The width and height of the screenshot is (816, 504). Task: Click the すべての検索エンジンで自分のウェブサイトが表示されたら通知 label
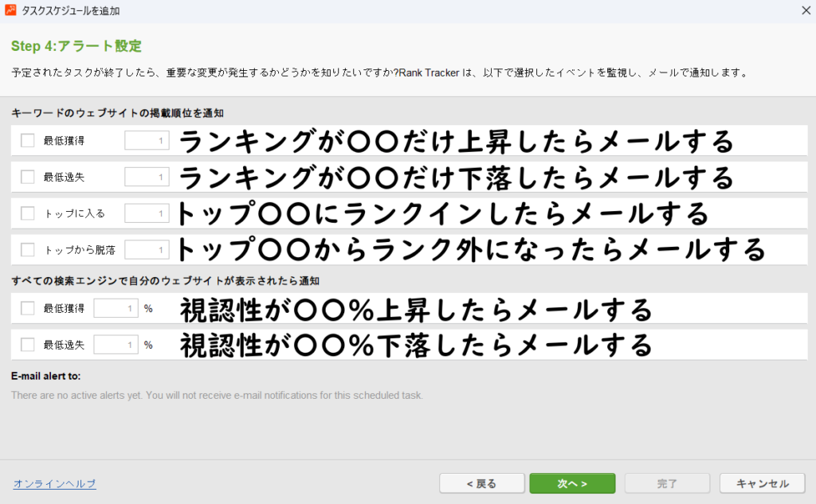[166, 281]
